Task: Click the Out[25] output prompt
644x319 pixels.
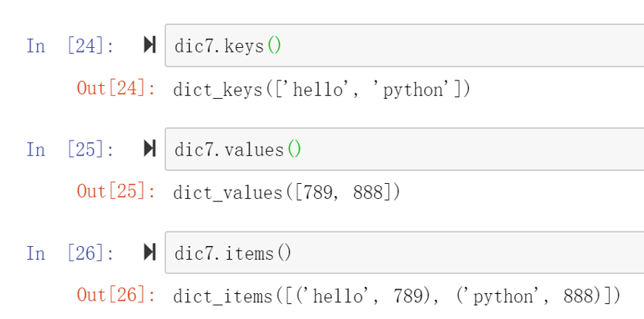Action: [x=117, y=191]
